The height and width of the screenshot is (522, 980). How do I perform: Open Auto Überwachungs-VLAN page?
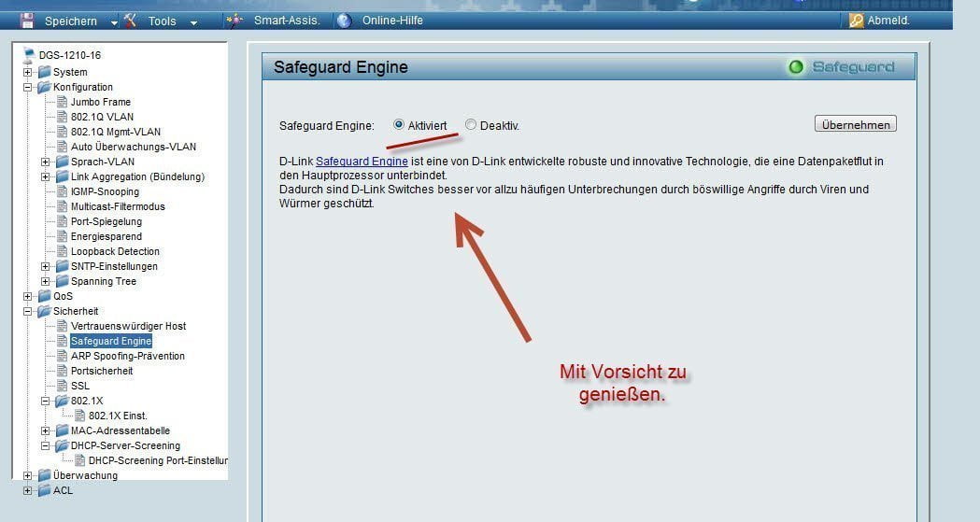133,147
